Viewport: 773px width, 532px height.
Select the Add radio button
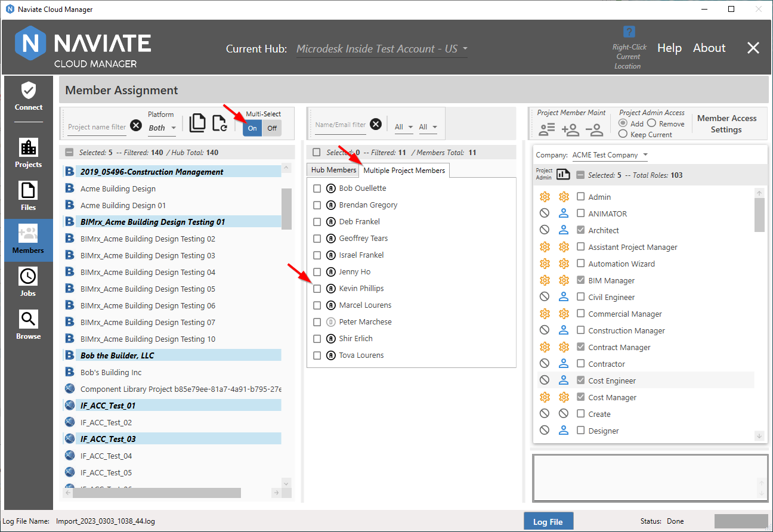(x=624, y=123)
